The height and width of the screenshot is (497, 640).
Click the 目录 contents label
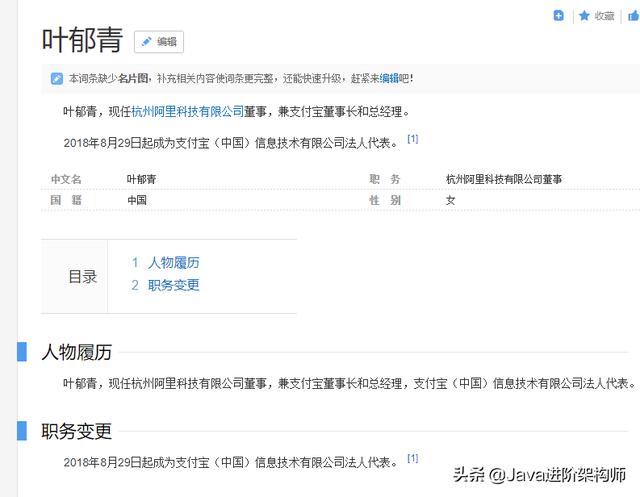click(82, 277)
